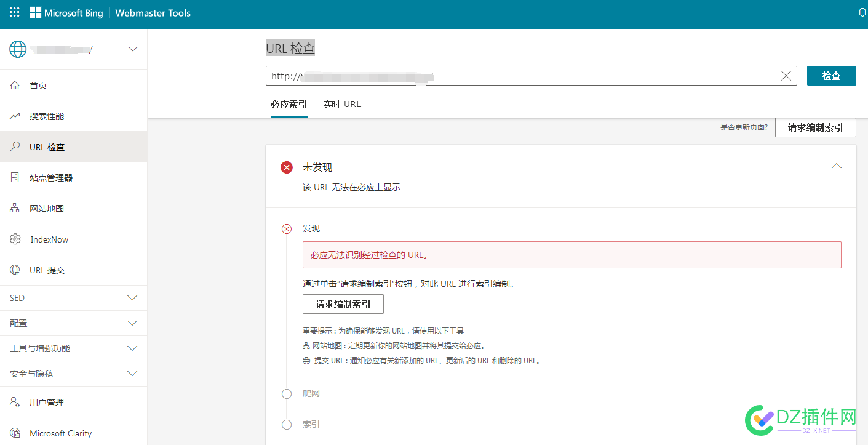
Task: Click the 重要提示 hint line
Action: [x=383, y=331]
